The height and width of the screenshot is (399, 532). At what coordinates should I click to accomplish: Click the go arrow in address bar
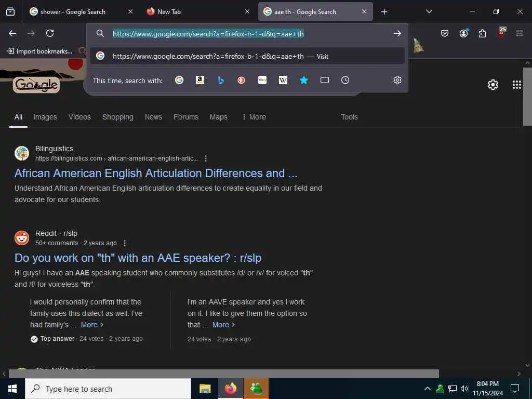click(397, 34)
